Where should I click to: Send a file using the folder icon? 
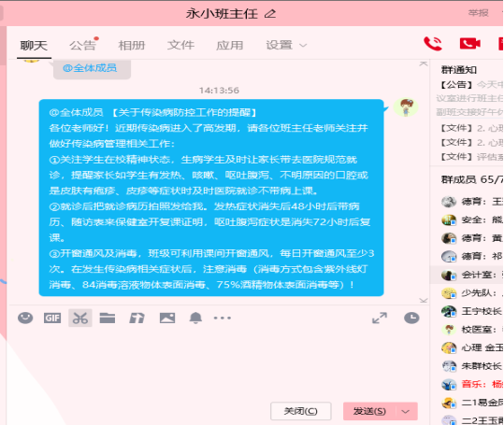pyautogui.click(x=108, y=318)
